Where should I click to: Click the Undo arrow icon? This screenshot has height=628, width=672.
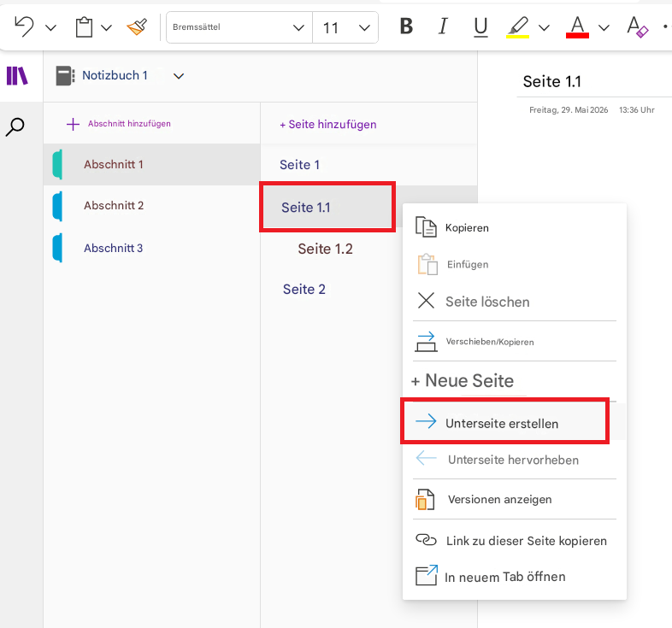24,26
